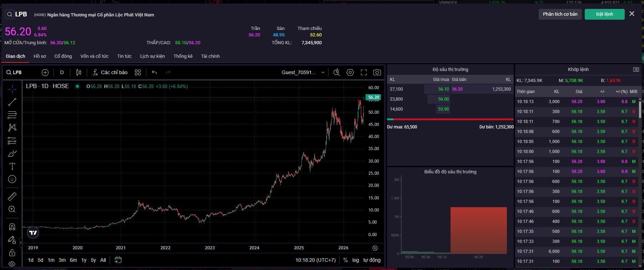Viewport: 644px width, 270px height.
Task: Toggle drawings visibility eye icon
Action: point(12,264)
